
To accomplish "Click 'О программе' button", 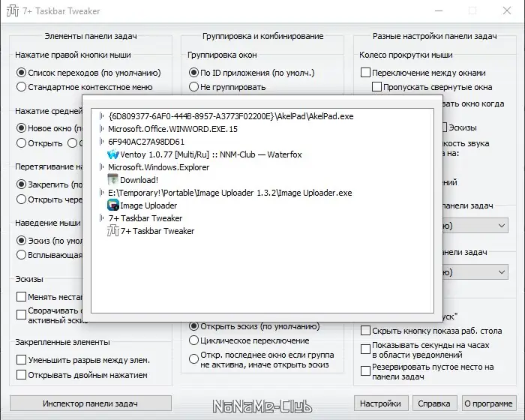I will tap(488, 403).
